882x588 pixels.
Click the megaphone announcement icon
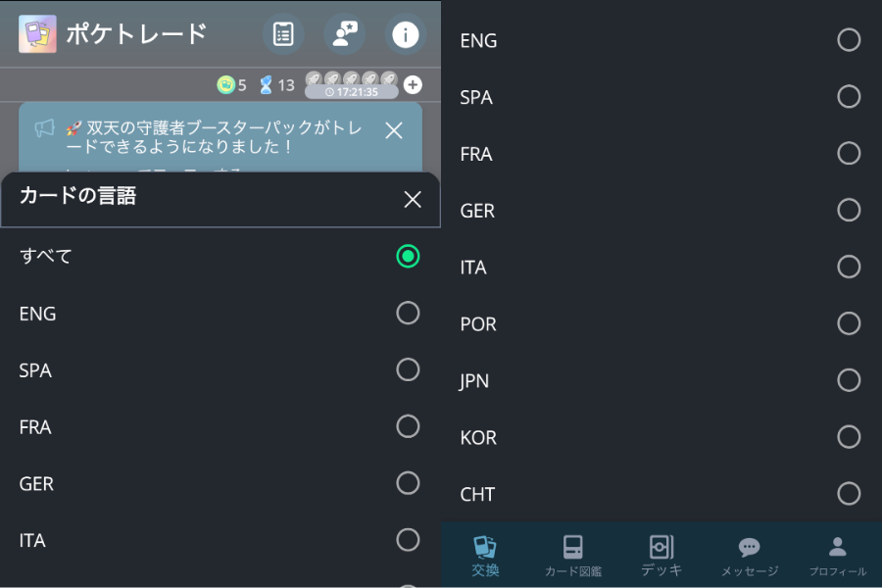pyautogui.click(x=45, y=128)
